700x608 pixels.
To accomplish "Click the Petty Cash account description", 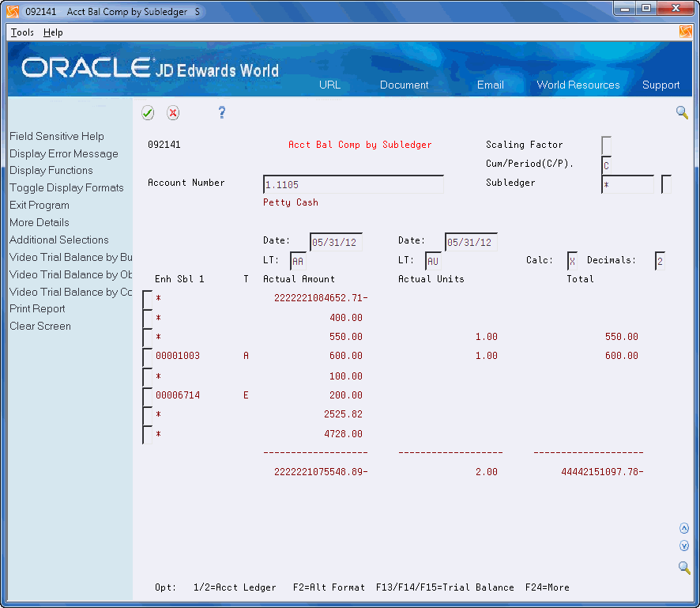I will 291,202.
